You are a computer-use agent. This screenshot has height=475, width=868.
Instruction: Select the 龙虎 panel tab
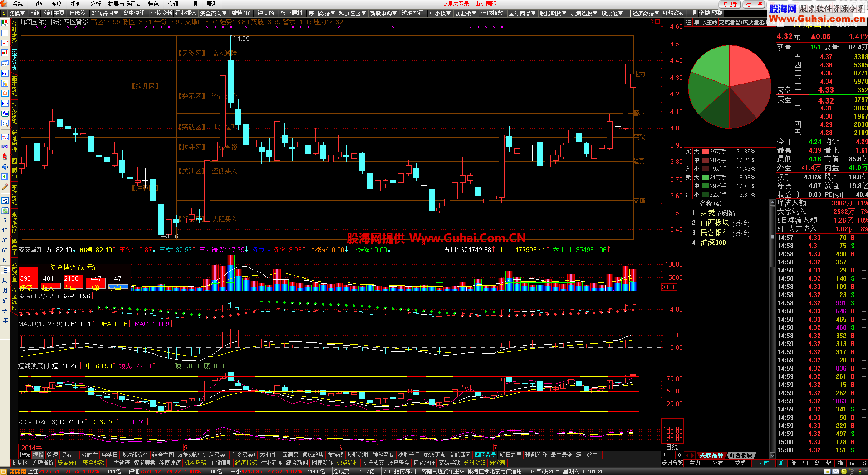point(740,463)
